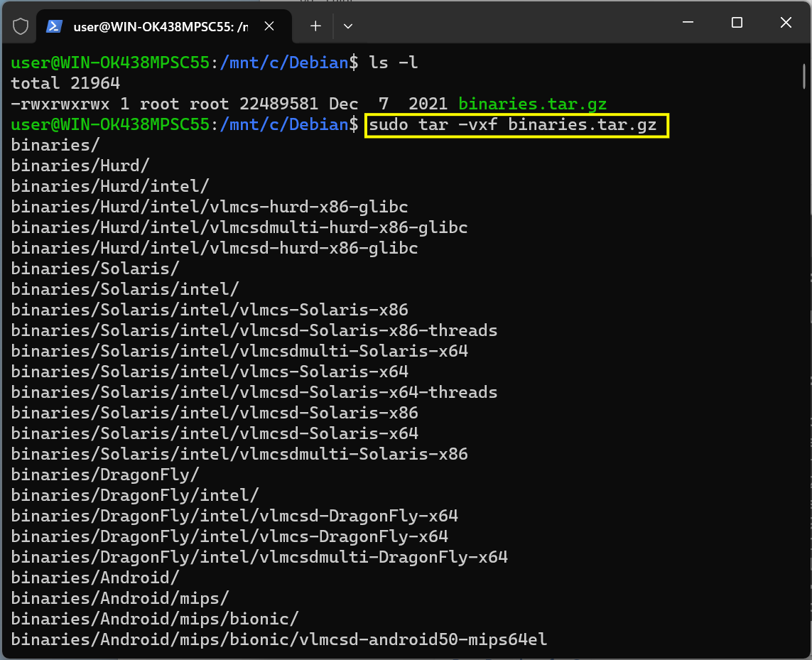Click the 'total 21964' line
The width and height of the screenshot is (812, 660).
tap(66, 83)
